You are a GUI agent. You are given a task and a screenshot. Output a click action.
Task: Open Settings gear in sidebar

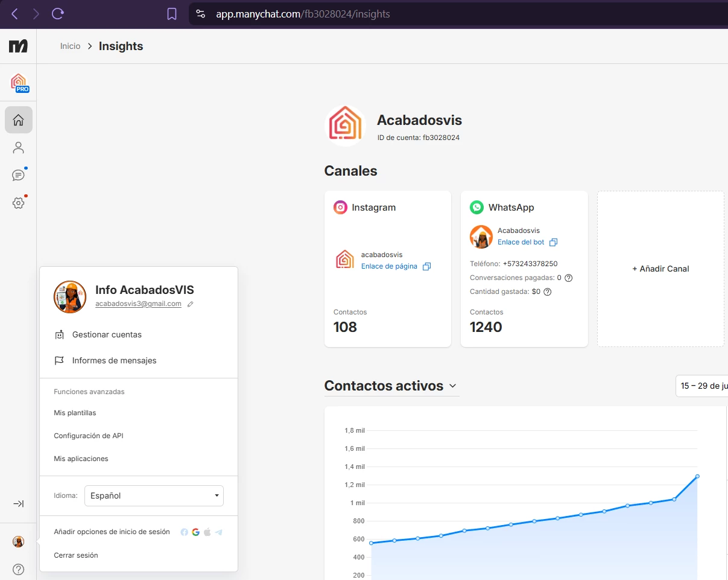pyautogui.click(x=19, y=203)
